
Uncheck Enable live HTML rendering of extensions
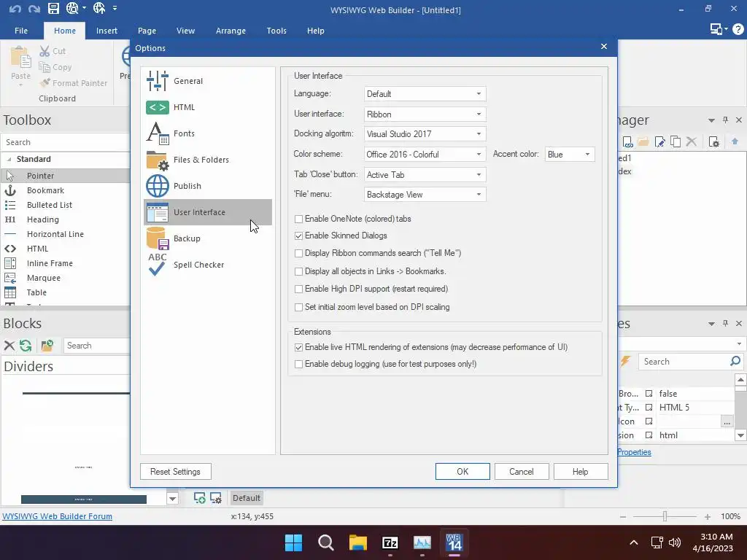298,348
